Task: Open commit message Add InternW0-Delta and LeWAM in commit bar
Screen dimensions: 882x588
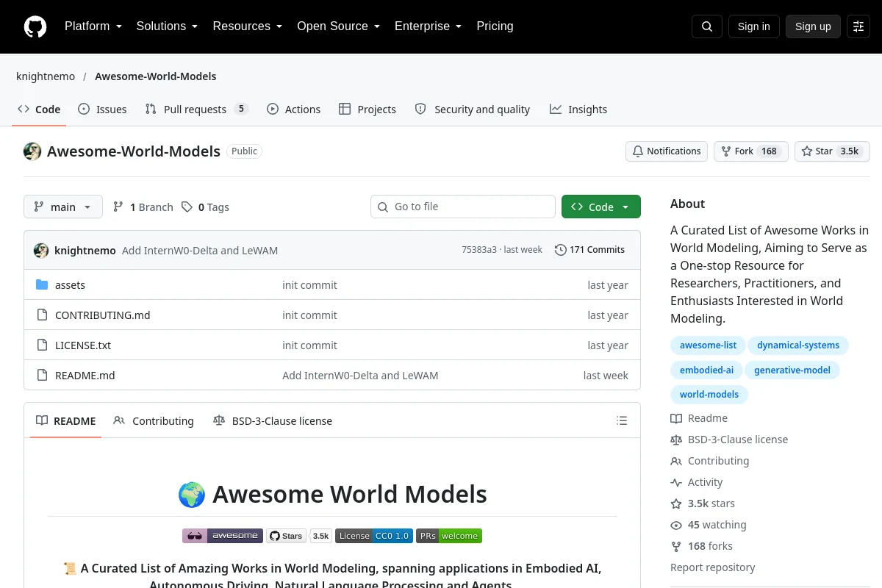Action: [x=200, y=251]
